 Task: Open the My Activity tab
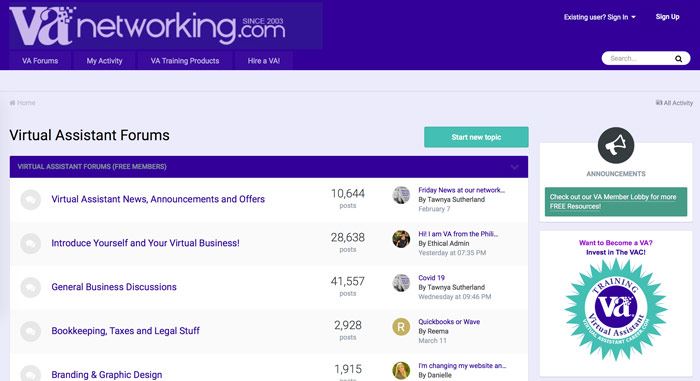[104, 61]
